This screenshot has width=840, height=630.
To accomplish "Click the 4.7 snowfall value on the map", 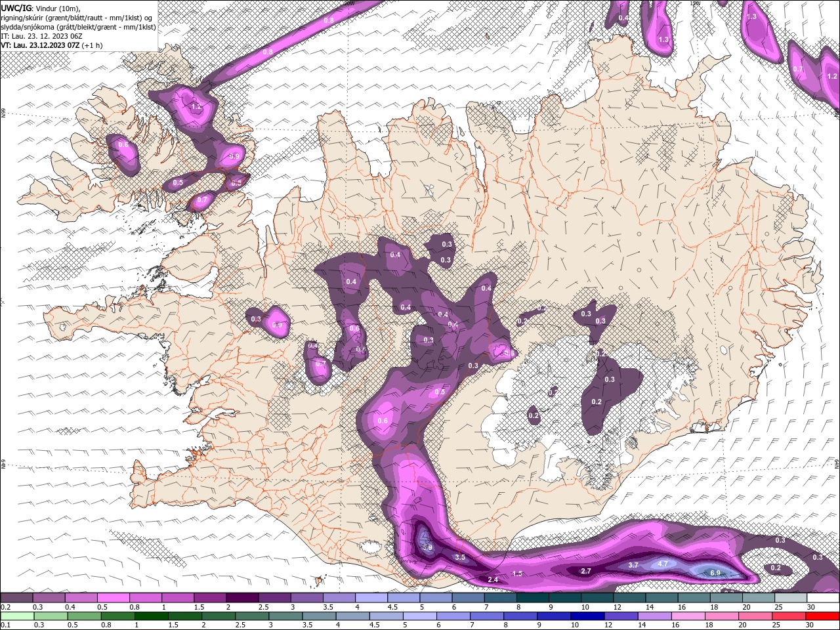I will click(663, 564).
